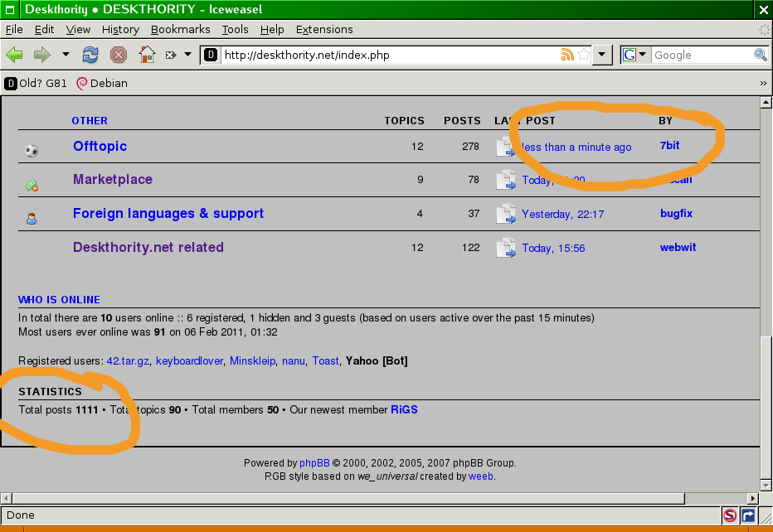
Task: Go to the Home page icon
Action: [147, 56]
